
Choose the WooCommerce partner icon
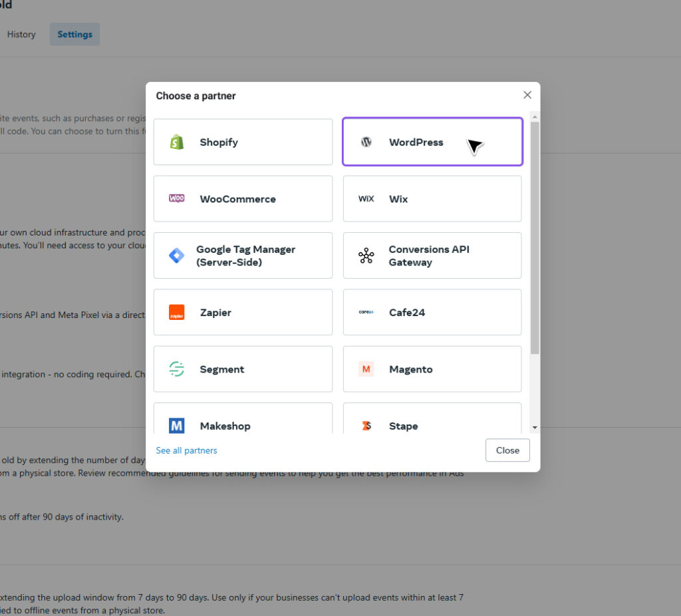pos(176,198)
